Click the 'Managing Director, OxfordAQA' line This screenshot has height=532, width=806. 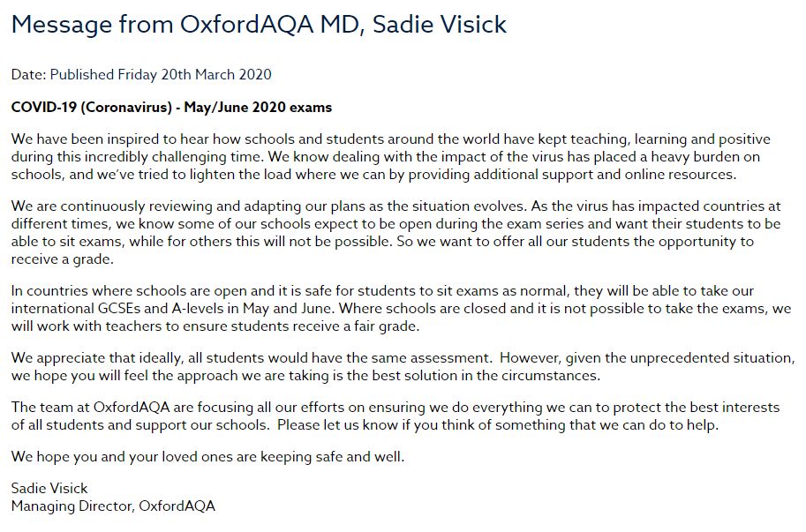[113, 506]
